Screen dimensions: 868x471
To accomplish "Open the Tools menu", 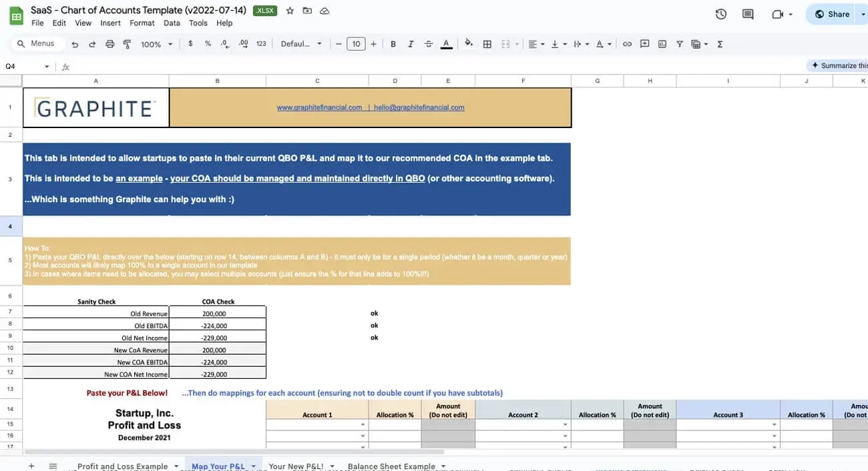I will [x=198, y=23].
